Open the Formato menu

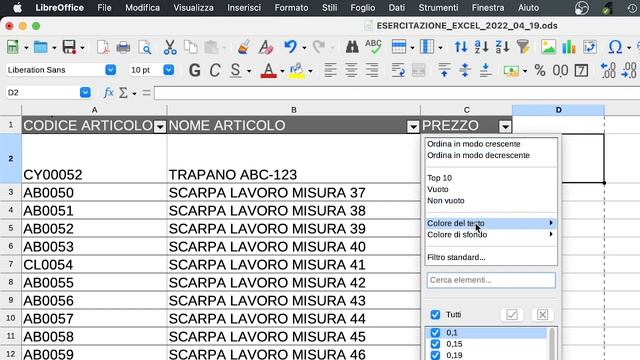pyautogui.click(x=291, y=8)
